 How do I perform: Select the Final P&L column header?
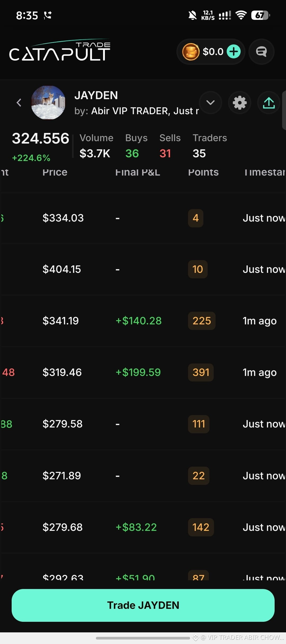point(138,172)
